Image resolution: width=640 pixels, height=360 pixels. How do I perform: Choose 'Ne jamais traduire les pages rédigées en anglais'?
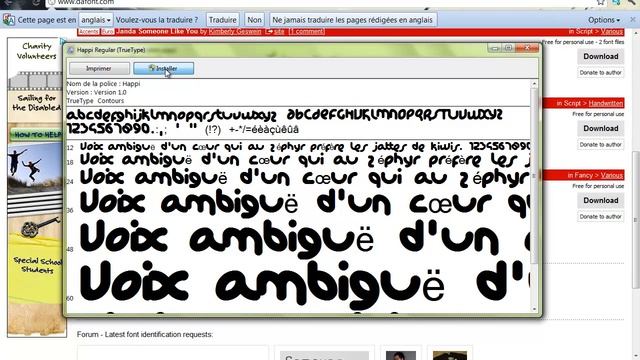[352, 20]
